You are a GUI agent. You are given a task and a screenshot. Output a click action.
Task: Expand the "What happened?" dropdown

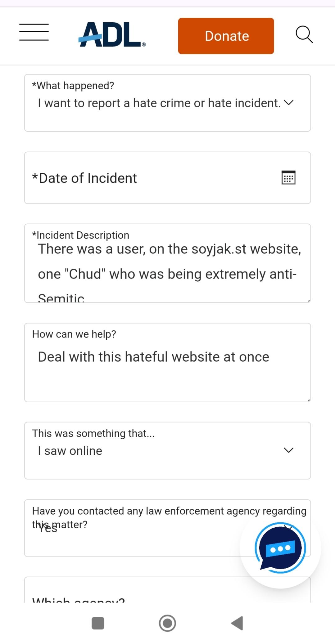click(x=168, y=103)
